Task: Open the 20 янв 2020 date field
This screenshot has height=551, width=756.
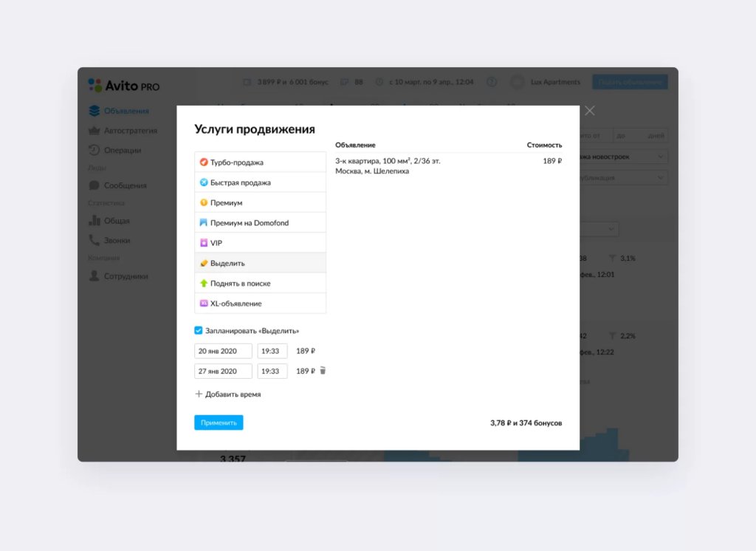Action: (x=223, y=351)
